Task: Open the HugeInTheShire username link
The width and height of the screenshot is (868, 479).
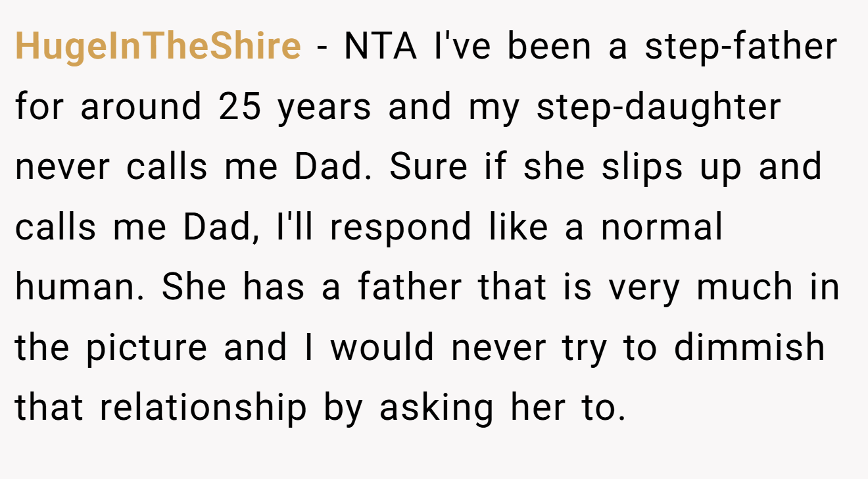Action: coord(158,47)
